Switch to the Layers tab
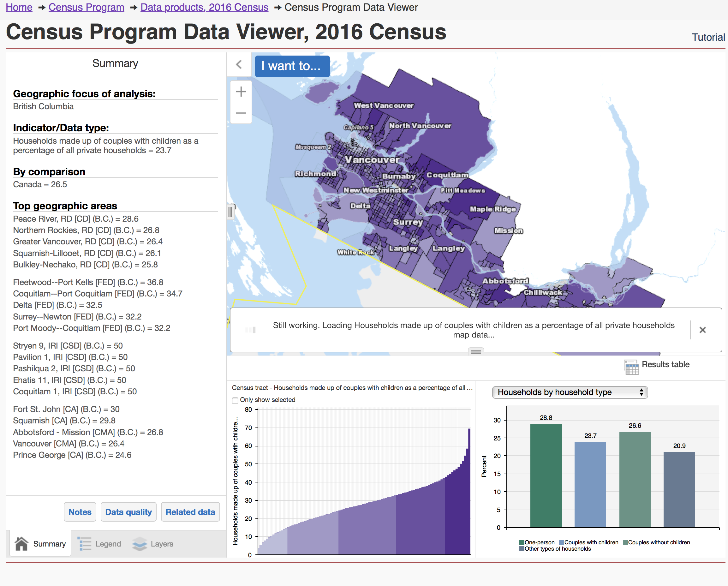The height and width of the screenshot is (586, 728). coord(162,544)
